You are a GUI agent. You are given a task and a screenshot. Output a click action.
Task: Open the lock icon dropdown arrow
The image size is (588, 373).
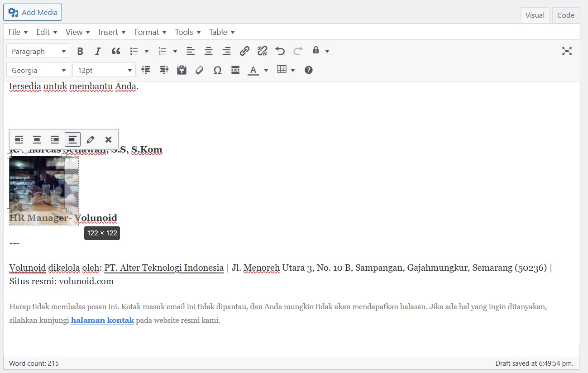tap(327, 51)
